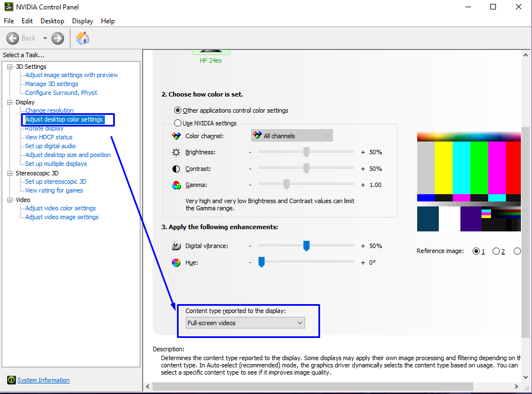This screenshot has height=394, width=532.
Task: Open the Edit menu
Action: click(27, 21)
